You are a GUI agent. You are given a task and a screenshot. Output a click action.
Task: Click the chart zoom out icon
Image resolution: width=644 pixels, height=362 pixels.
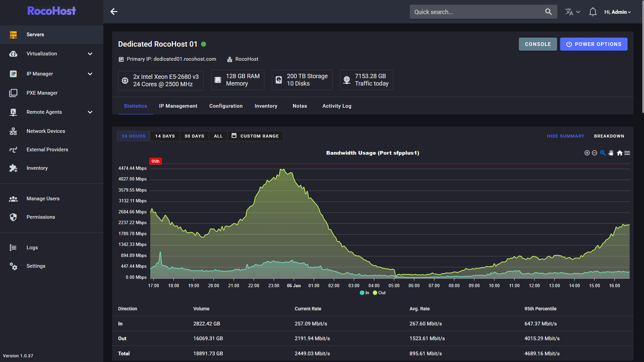[594, 153]
